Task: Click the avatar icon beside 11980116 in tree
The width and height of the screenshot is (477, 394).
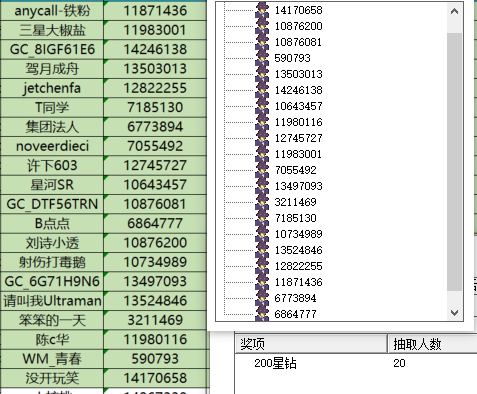Action: (262, 122)
